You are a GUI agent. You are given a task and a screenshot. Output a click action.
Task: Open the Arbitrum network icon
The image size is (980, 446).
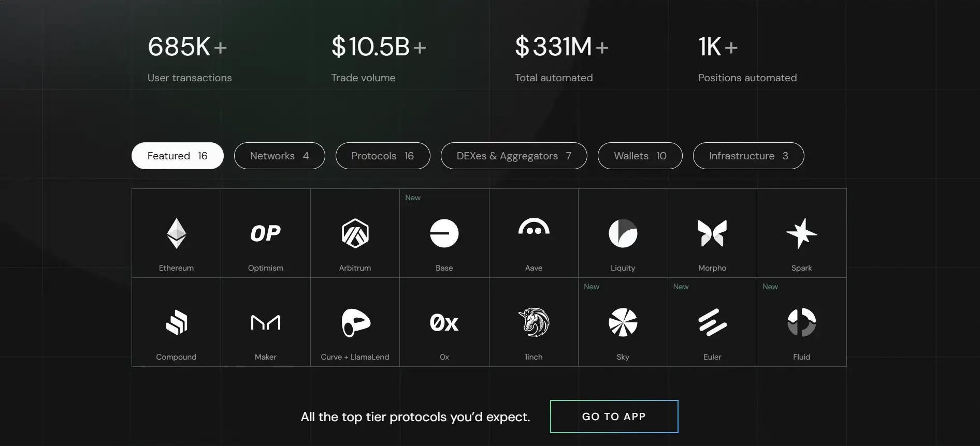(x=355, y=233)
